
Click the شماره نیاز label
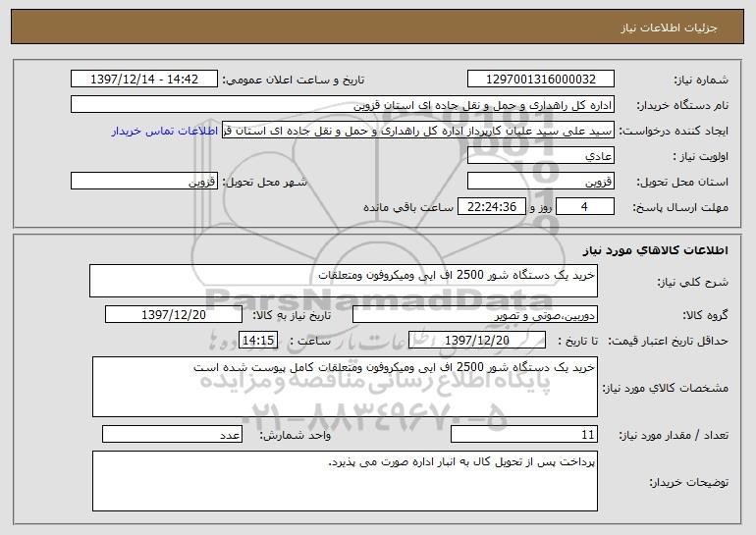point(701,80)
